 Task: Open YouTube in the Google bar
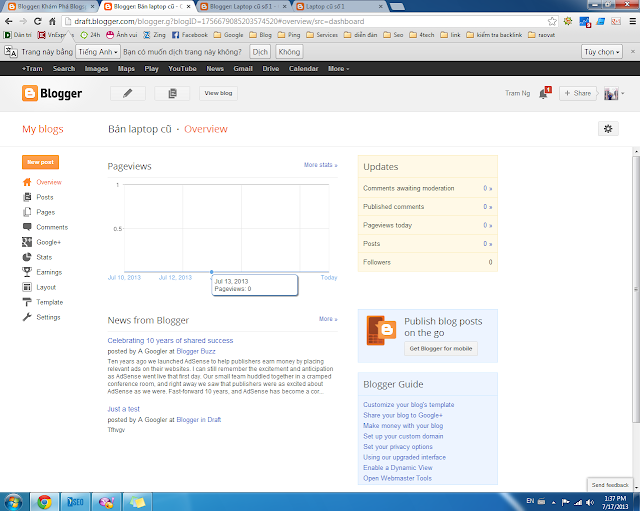tap(182, 69)
